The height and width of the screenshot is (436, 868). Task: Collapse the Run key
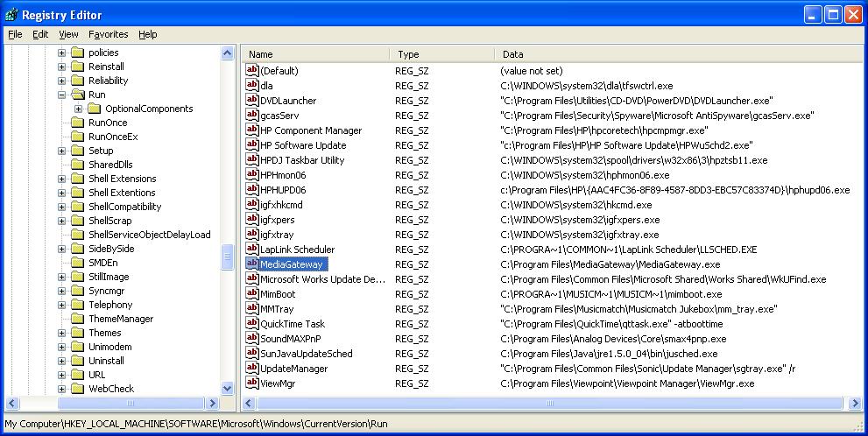point(61,95)
